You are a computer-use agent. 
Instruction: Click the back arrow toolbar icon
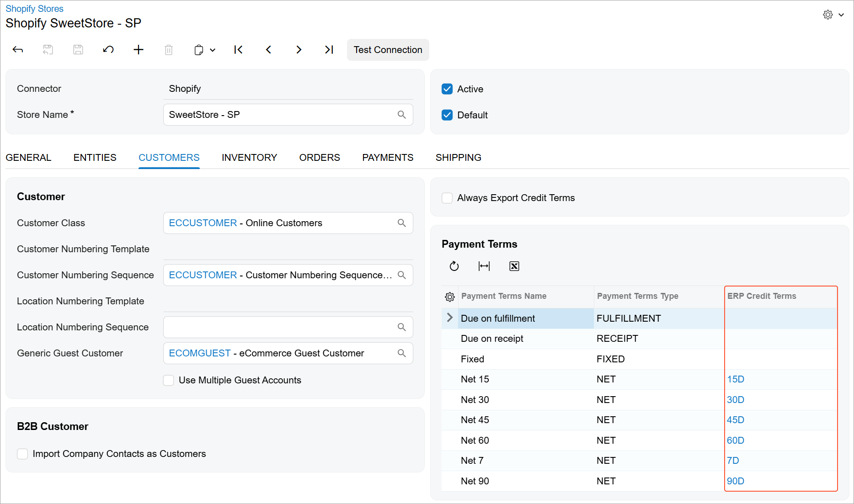click(x=18, y=50)
